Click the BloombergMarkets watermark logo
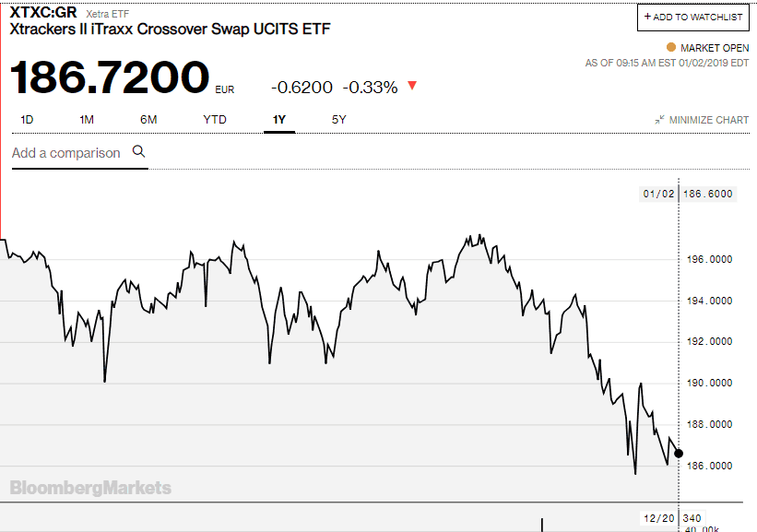This screenshot has width=757, height=532. tap(90, 488)
